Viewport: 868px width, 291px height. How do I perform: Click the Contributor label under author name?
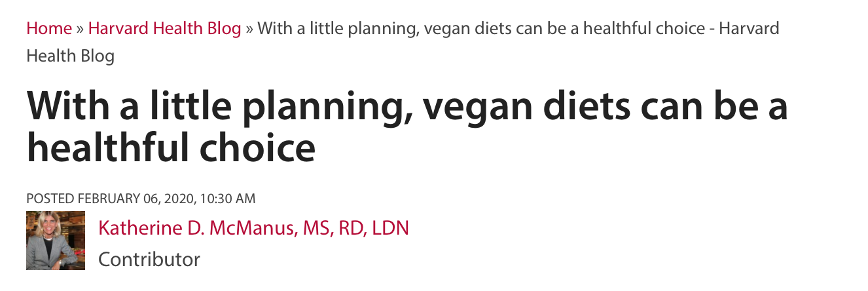coord(149,259)
